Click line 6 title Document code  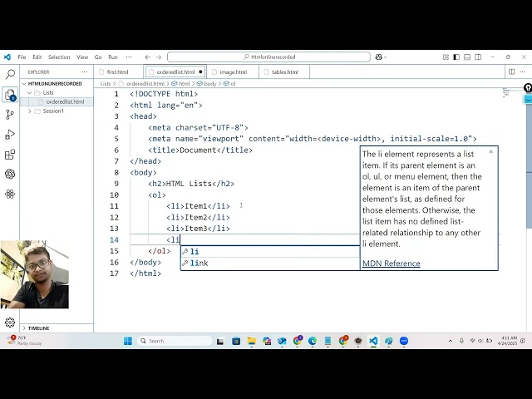tap(200, 150)
